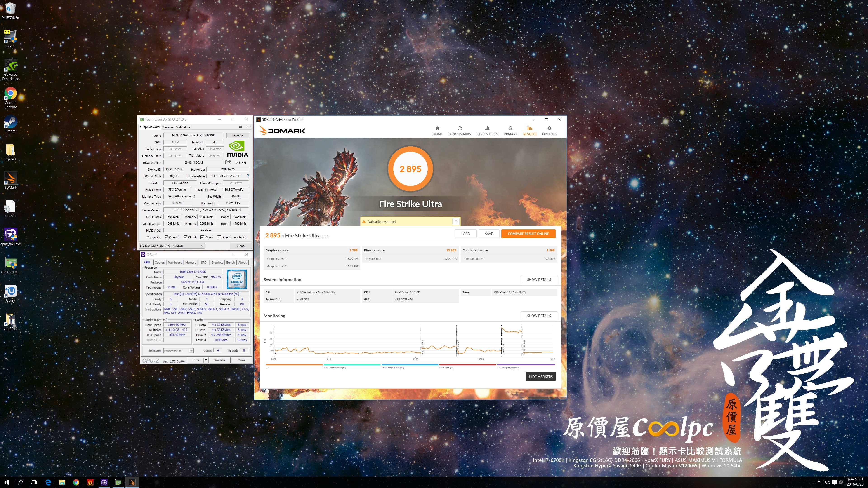
Task: Click the Close button in GPU-Z
Action: (241, 246)
